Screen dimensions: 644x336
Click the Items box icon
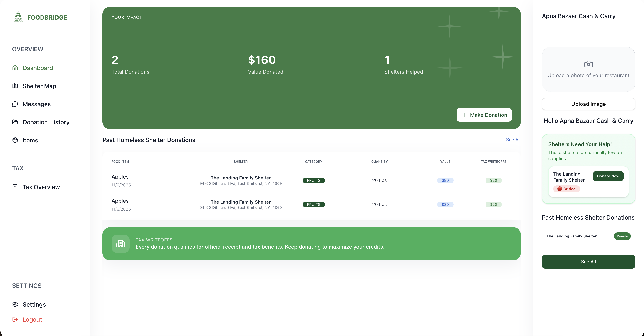pos(15,140)
